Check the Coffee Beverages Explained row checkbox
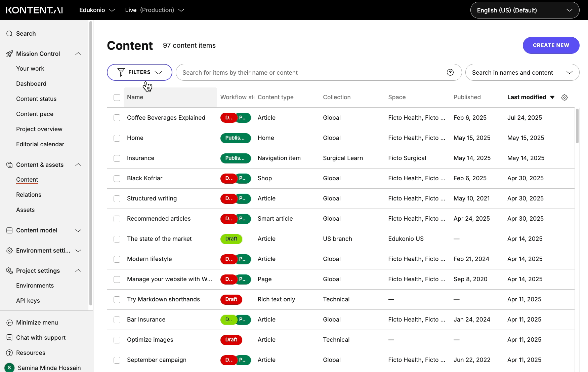 tap(117, 118)
